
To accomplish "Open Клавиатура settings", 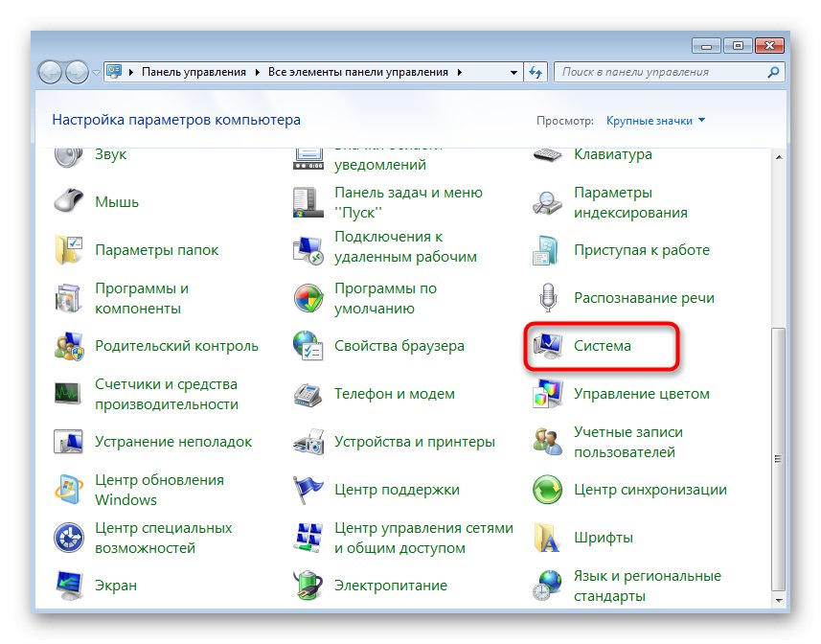I will 613,153.
